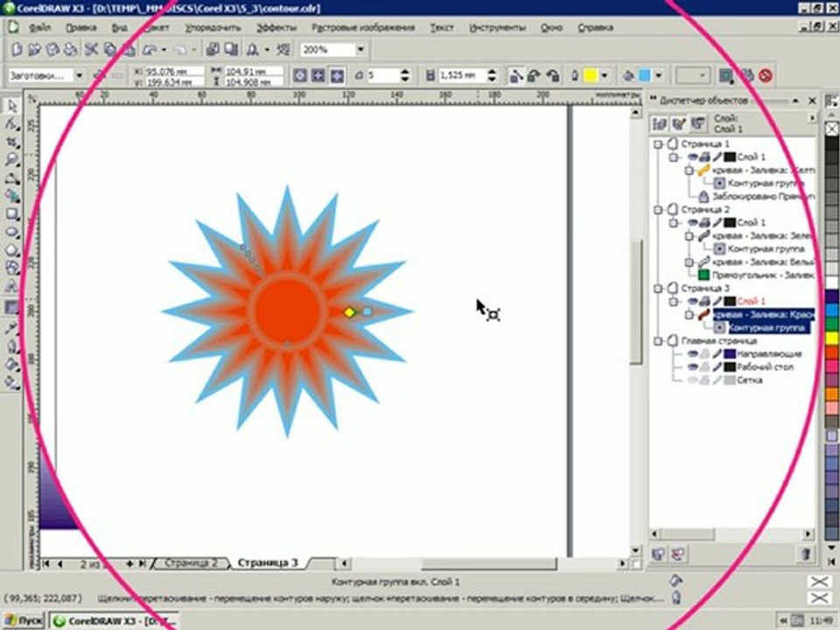Collapse the Главная страница tree node

[658, 340]
